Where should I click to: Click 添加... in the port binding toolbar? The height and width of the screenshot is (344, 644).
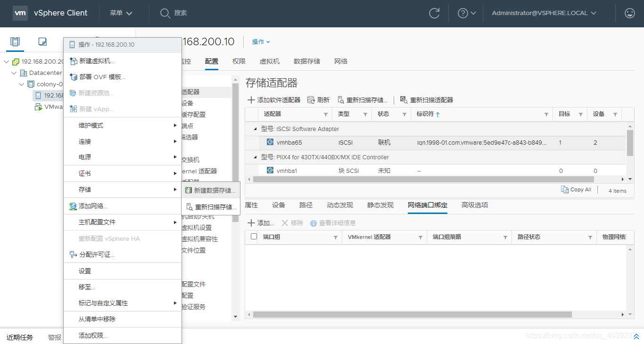click(x=261, y=223)
